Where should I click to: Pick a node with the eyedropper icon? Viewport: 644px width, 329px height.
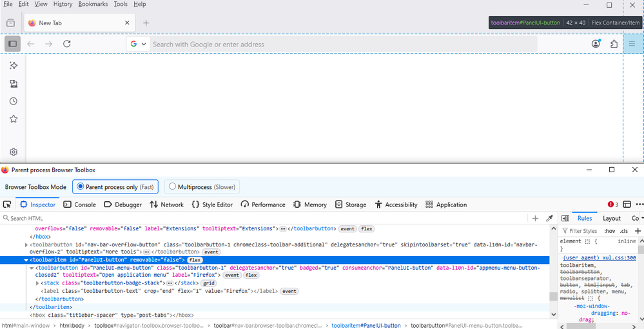(550, 219)
